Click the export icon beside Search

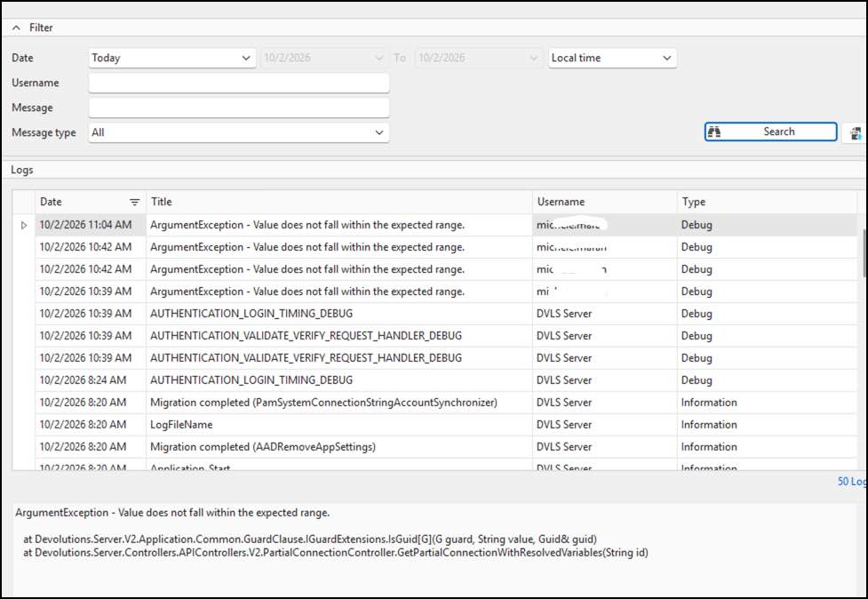pyautogui.click(x=856, y=132)
